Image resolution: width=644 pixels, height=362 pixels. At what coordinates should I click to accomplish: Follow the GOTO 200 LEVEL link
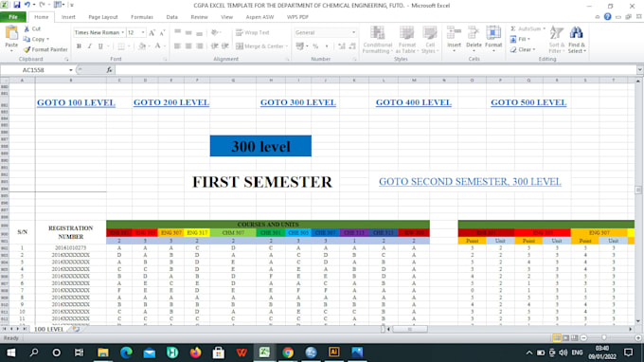171,102
